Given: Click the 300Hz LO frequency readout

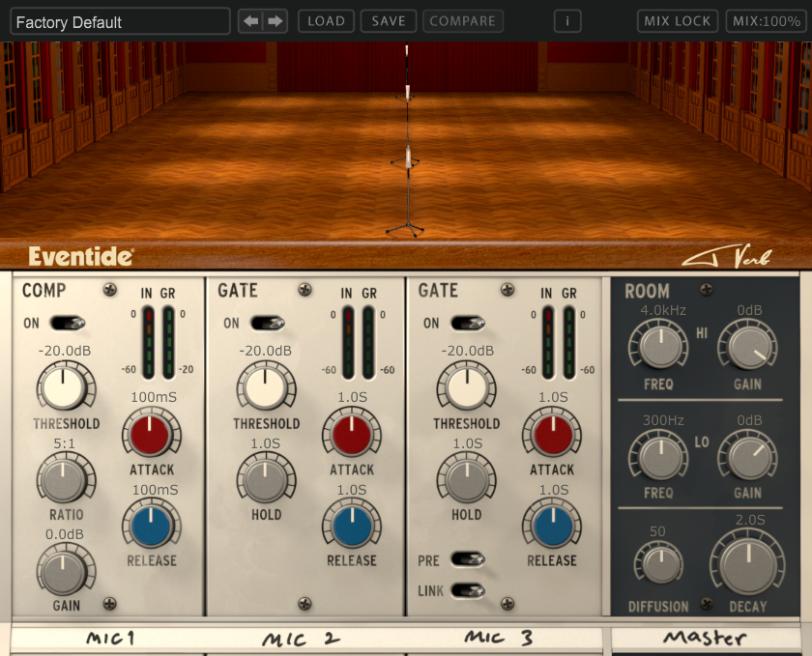Looking at the screenshot, I should tap(663, 420).
